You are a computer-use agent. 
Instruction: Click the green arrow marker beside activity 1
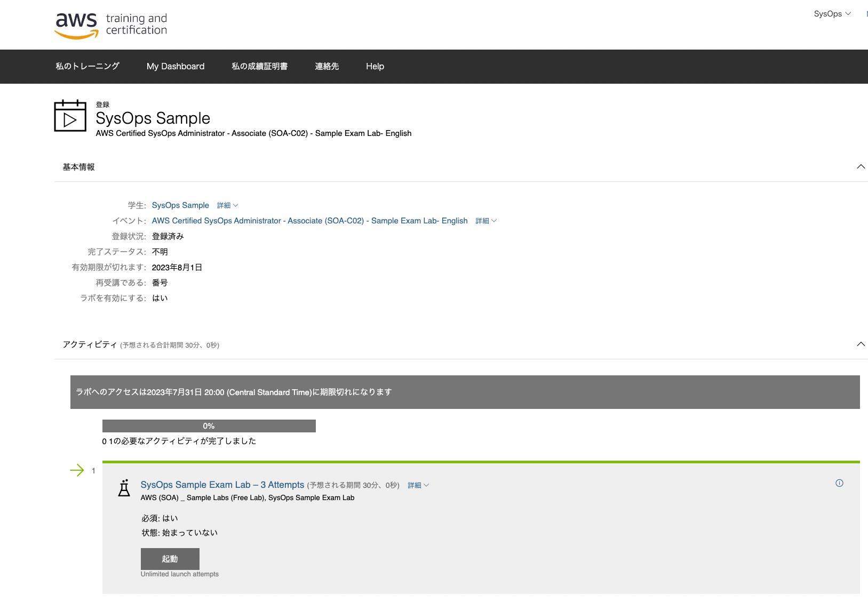point(77,470)
